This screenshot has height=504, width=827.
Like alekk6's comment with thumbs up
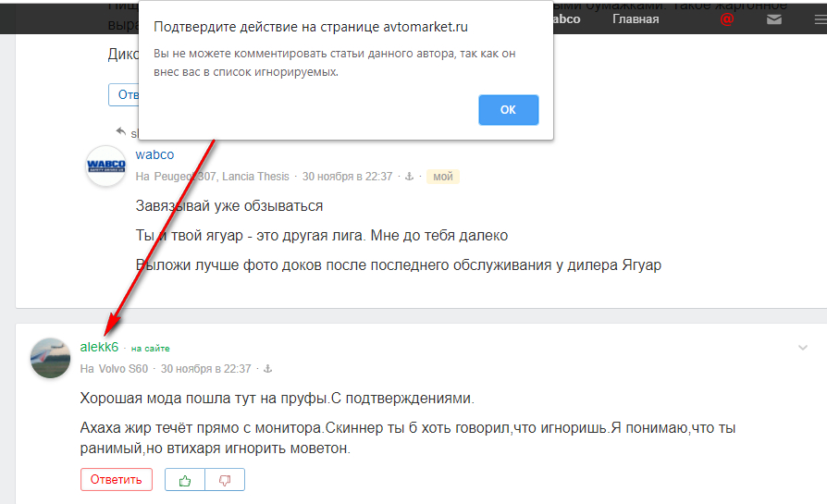coord(185,480)
